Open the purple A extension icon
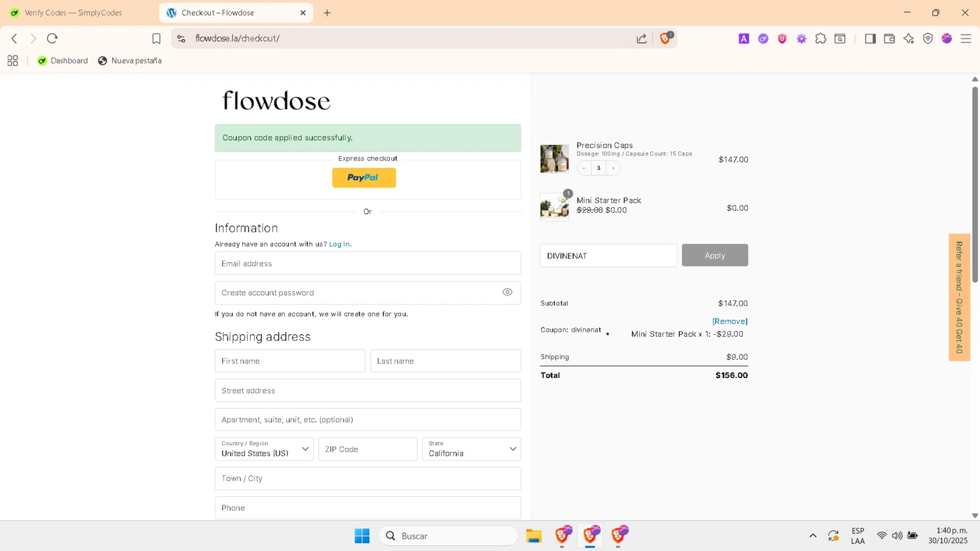980x551 pixels. point(743,39)
